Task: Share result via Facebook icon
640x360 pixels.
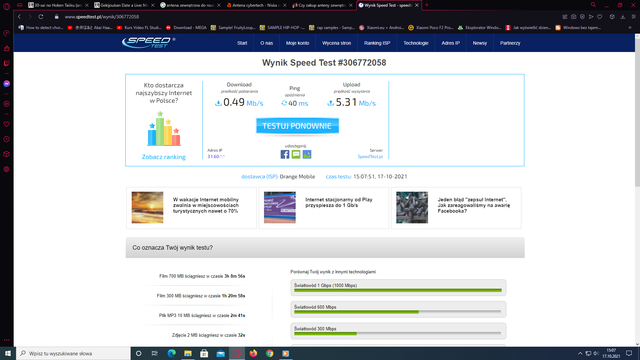Action: (x=285, y=154)
